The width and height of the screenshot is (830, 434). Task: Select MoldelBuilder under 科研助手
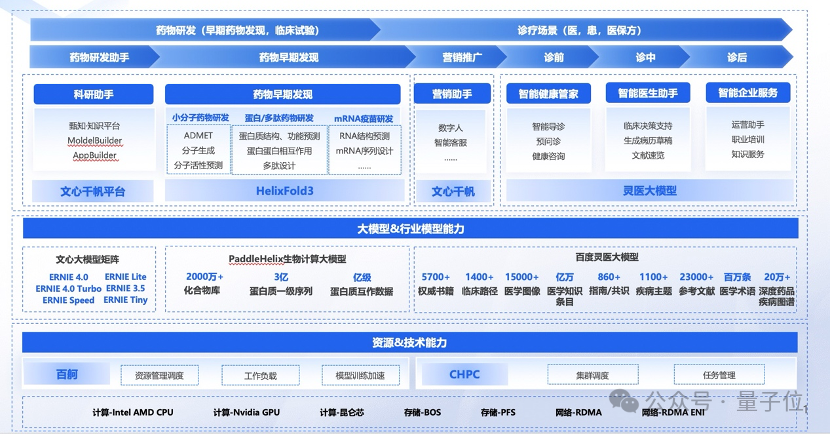coord(94,140)
